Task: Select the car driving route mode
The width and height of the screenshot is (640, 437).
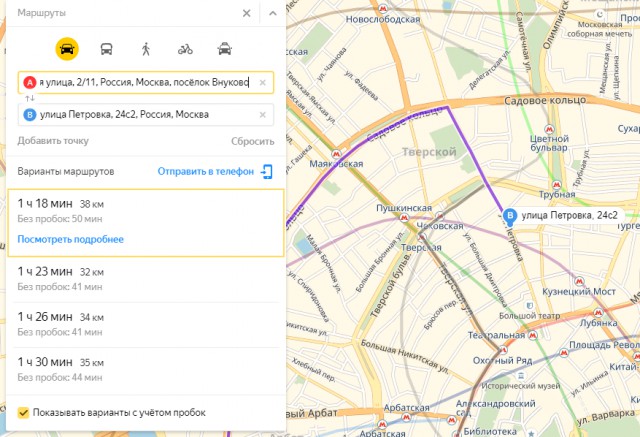Action: point(67,49)
